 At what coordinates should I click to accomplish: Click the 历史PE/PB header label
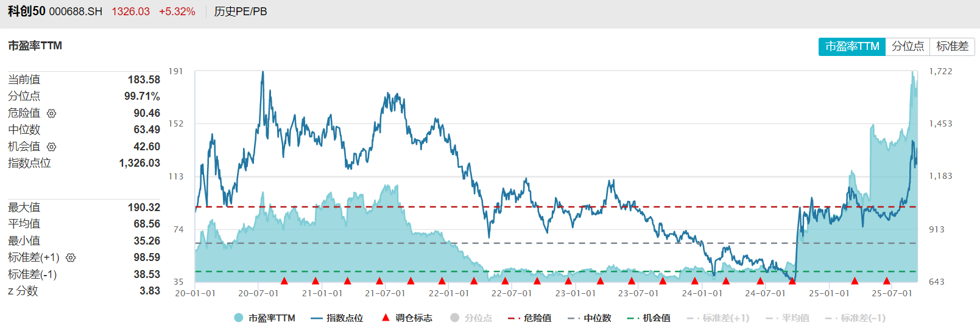pyautogui.click(x=241, y=12)
